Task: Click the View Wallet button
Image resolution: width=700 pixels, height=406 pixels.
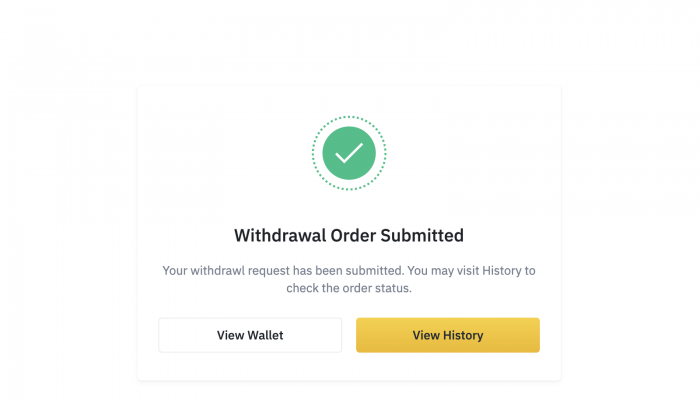Action: coord(250,335)
